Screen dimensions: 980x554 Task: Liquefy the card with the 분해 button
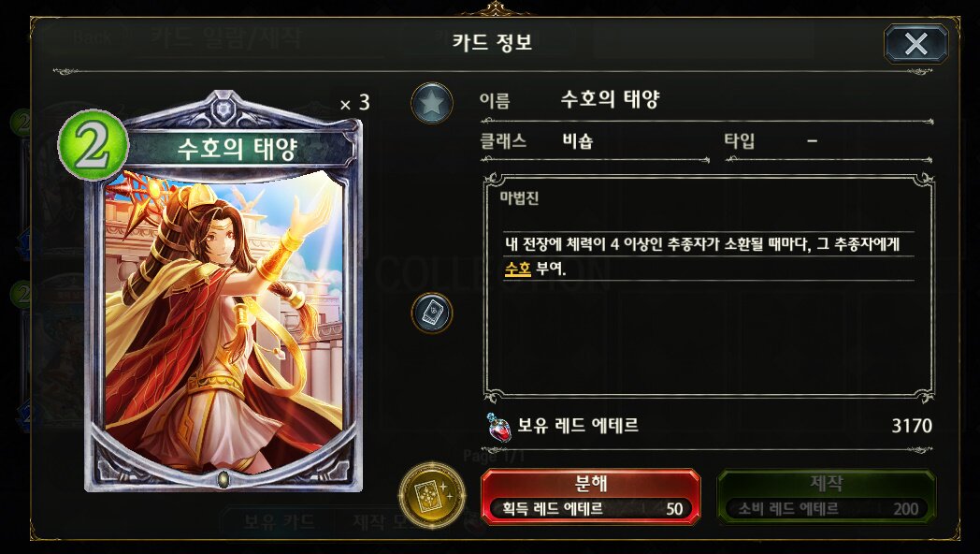click(x=591, y=497)
